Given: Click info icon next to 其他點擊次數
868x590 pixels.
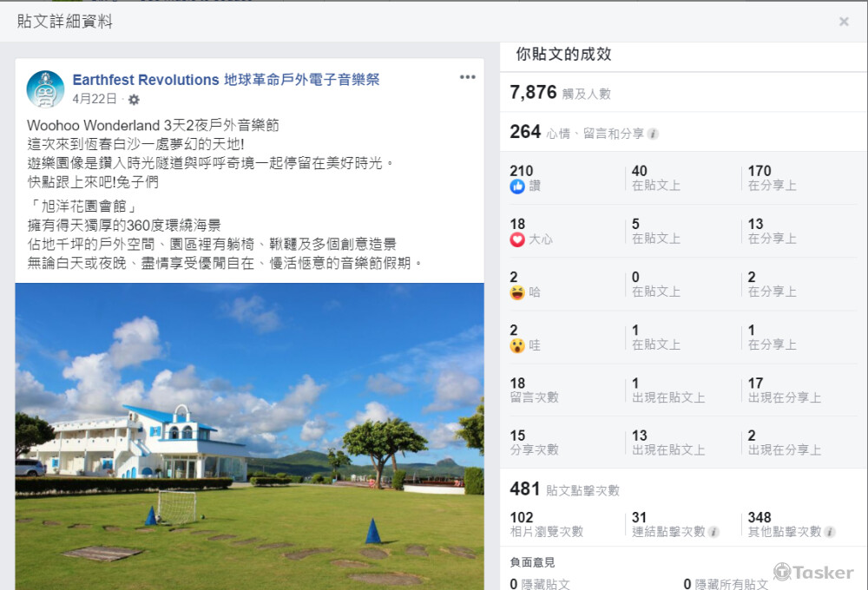Looking at the screenshot, I should point(830,532).
